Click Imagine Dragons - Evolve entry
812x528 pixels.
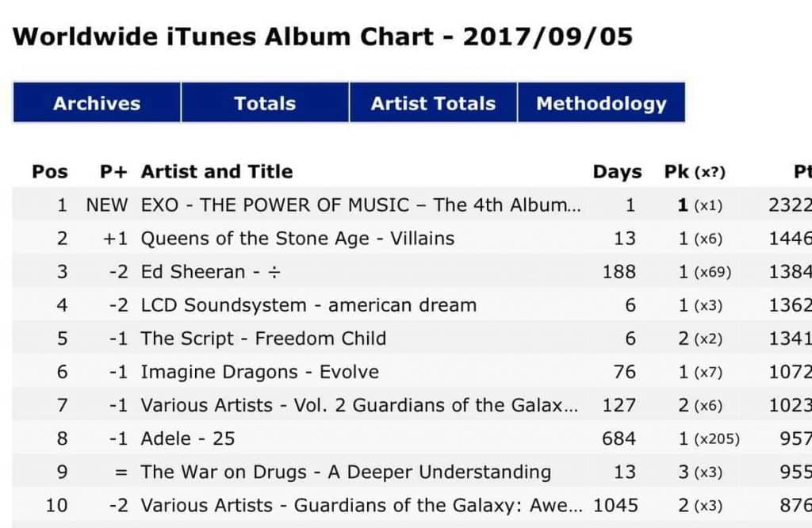[259, 372]
